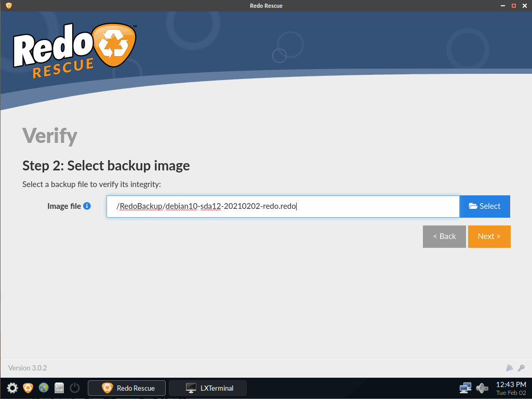
Task: Minimize the Redo Rescue window
Action: pos(503,6)
